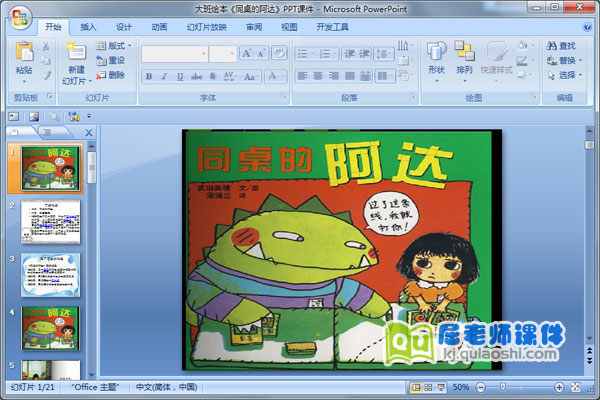The image size is (600, 400).
Task: Switch to Normal view in status bar
Action: (416, 387)
